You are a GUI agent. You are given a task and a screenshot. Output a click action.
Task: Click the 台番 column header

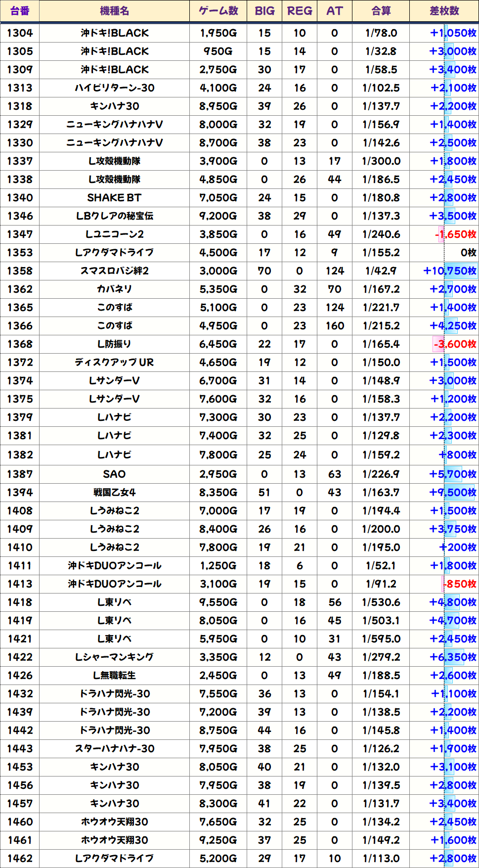click(20, 11)
